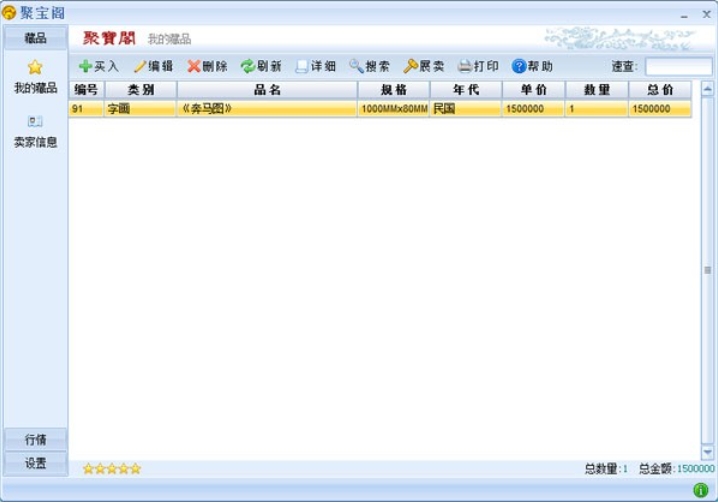Image resolution: width=718 pixels, height=504 pixels.
Task: Switch to the 藏品 sidebar tab
Action: coord(35,38)
